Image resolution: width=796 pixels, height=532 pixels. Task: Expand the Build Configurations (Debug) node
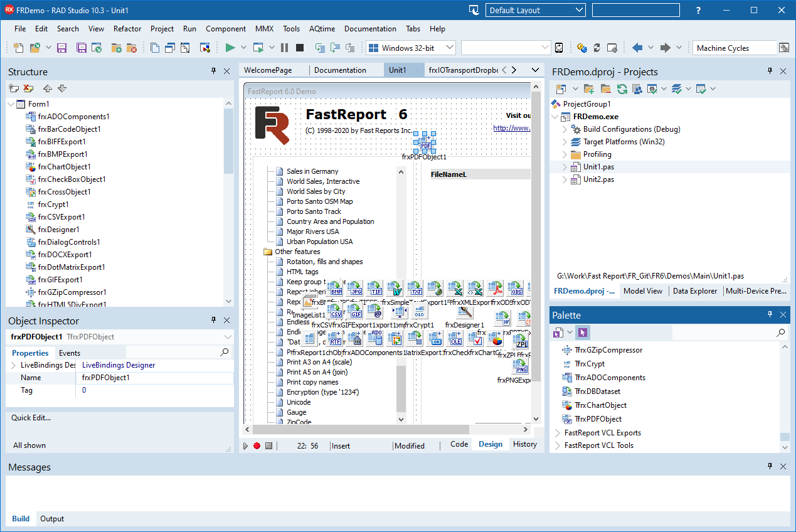[x=565, y=129]
